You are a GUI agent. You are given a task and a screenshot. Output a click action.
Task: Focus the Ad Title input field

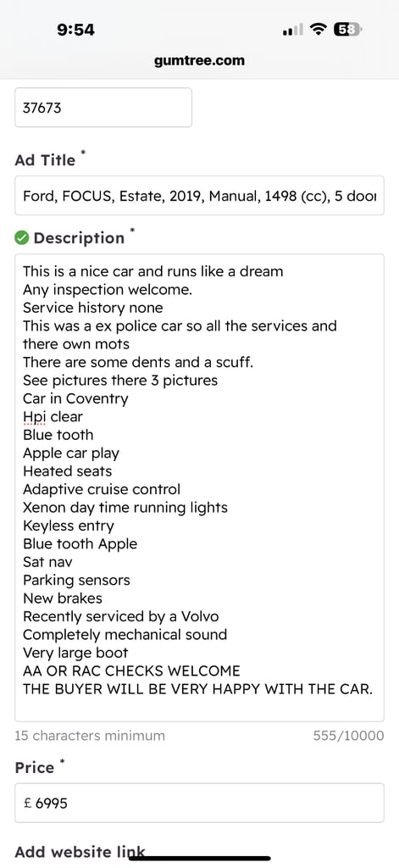coord(199,196)
